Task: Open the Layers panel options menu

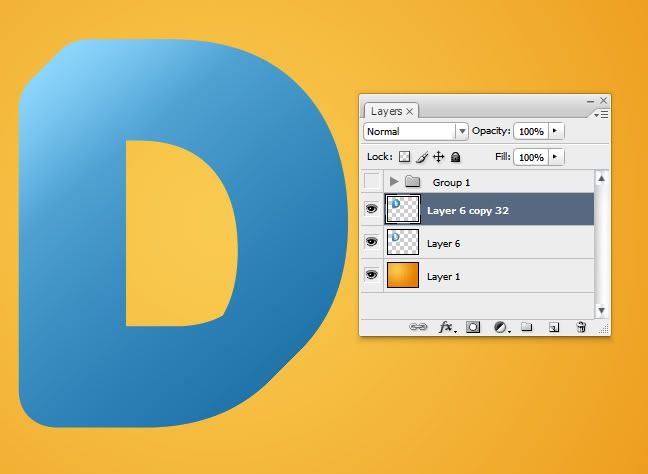Action: pos(601,114)
